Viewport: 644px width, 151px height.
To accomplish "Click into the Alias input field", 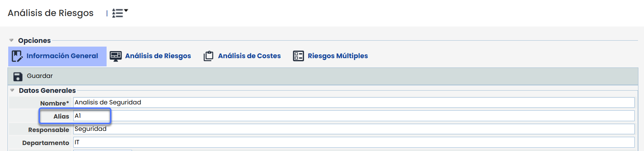I will (x=353, y=116).
